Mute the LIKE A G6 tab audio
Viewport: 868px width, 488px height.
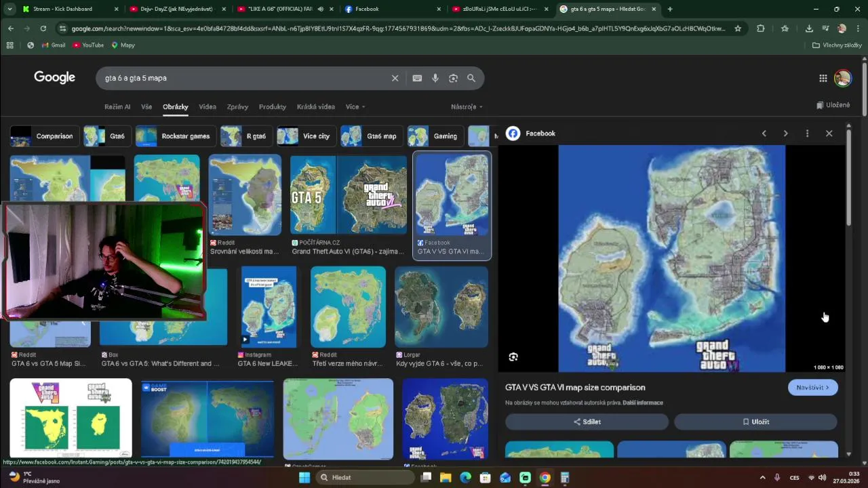tap(320, 9)
